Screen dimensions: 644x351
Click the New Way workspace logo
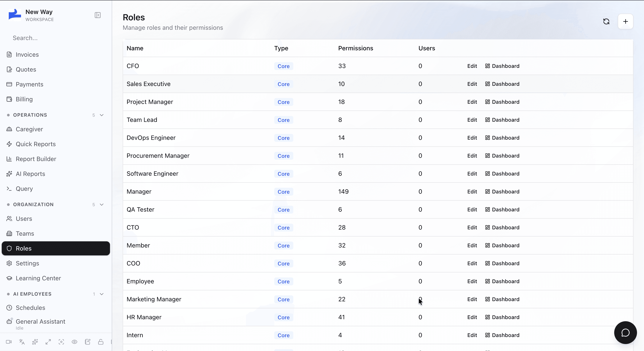[x=14, y=15]
